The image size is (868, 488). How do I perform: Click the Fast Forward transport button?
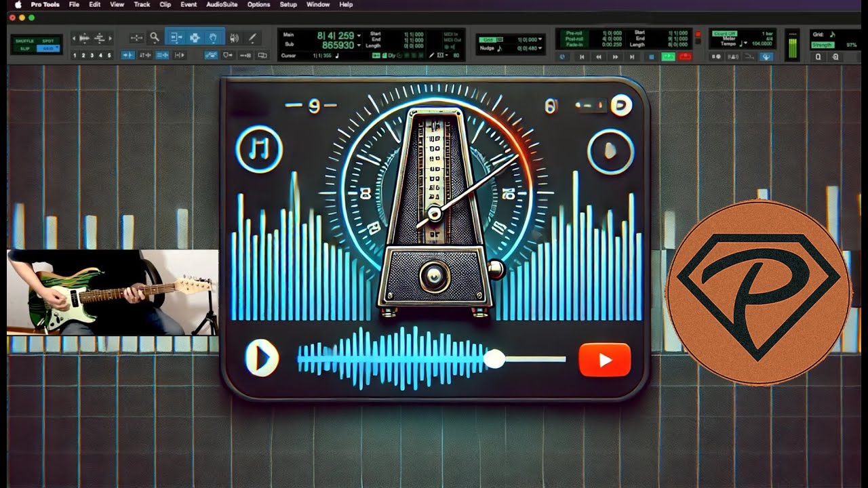[x=615, y=57]
